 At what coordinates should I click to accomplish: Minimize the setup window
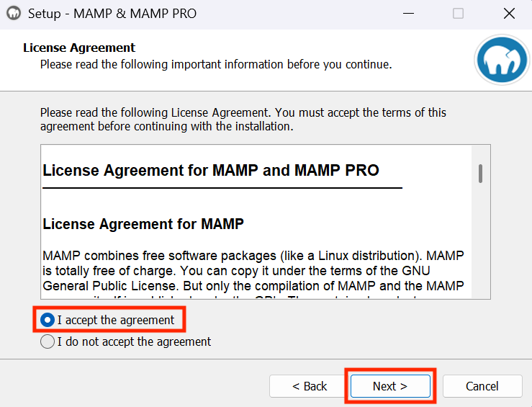pos(408,14)
